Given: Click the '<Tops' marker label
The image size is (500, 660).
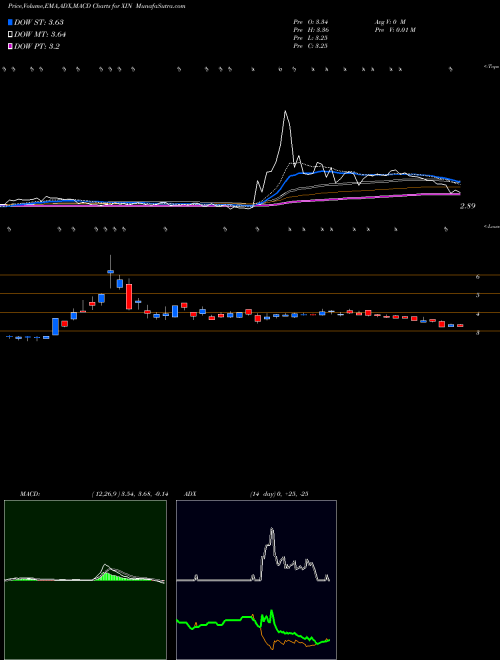Looking at the screenshot, I should tap(492, 67).
